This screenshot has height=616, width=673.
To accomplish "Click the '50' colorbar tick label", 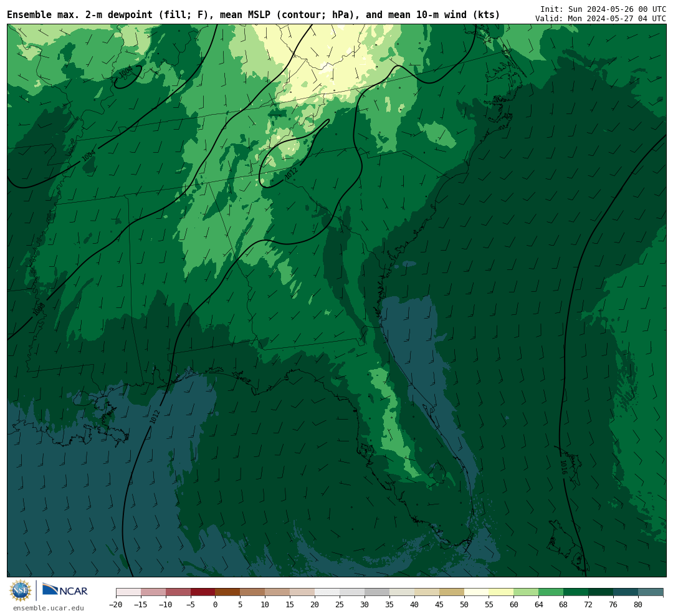I will pos(464,605).
